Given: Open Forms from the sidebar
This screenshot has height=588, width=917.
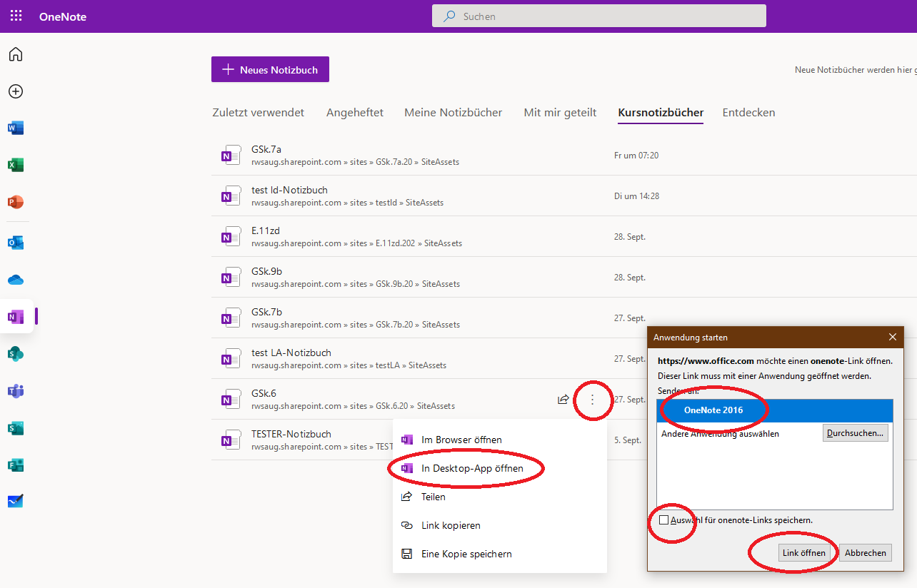Looking at the screenshot, I should coord(16,465).
